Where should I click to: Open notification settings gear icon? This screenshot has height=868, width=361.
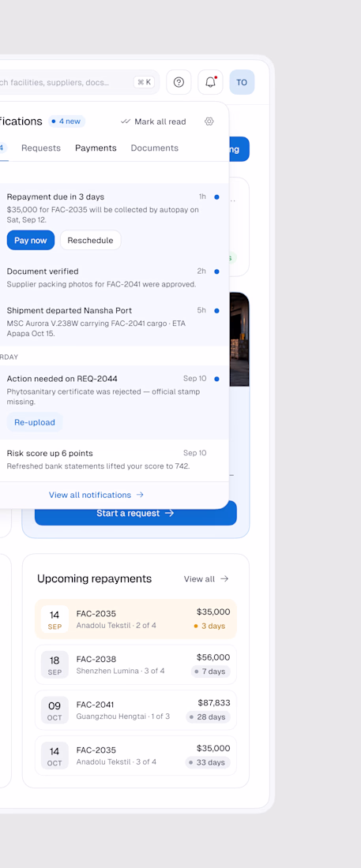[x=209, y=122]
